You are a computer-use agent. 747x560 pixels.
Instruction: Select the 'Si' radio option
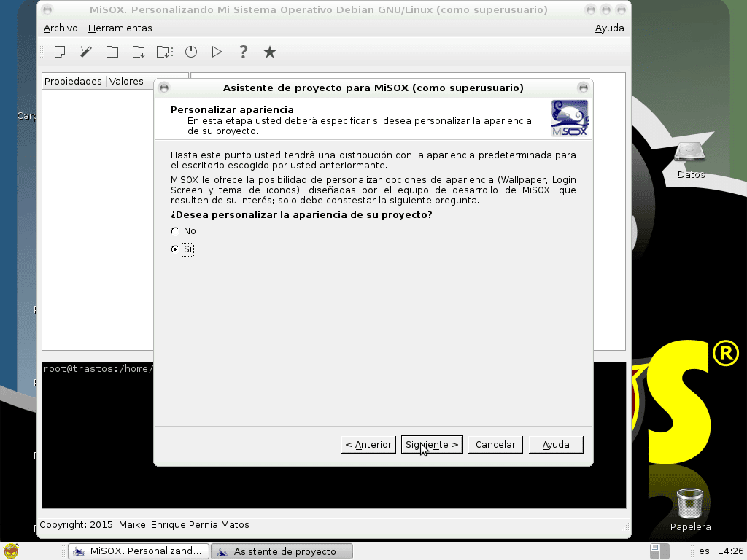click(x=174, y=249)
